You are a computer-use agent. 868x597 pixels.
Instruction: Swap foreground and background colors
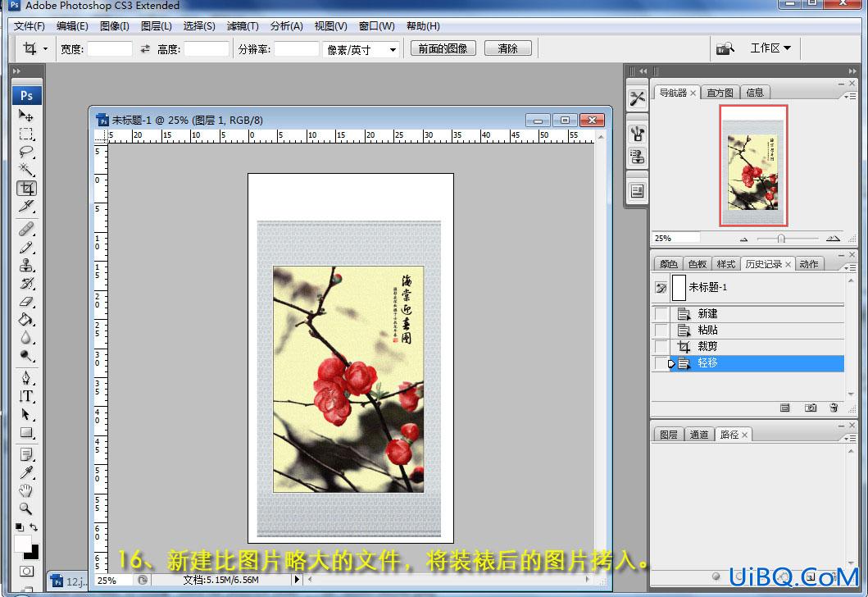34,526
